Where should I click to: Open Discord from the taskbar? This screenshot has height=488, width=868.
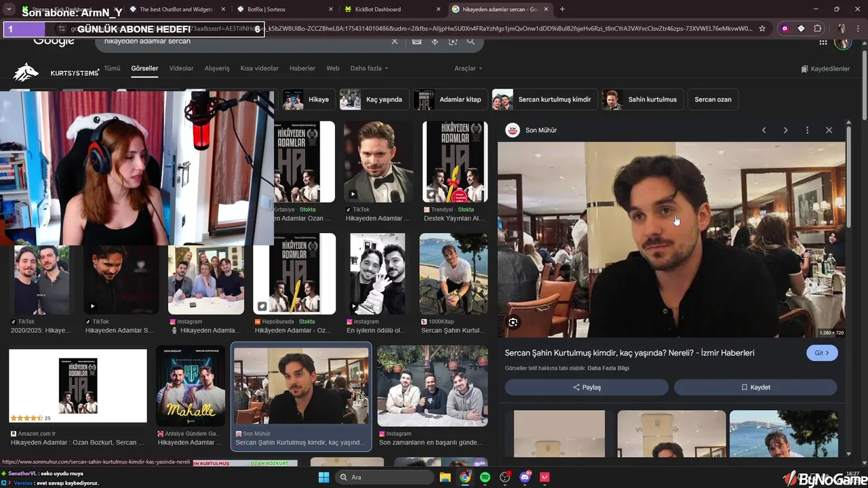525,477
